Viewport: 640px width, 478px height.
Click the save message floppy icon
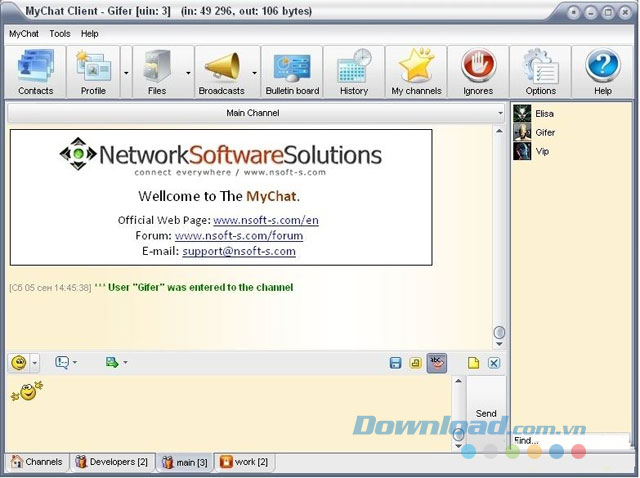(395, 363)
